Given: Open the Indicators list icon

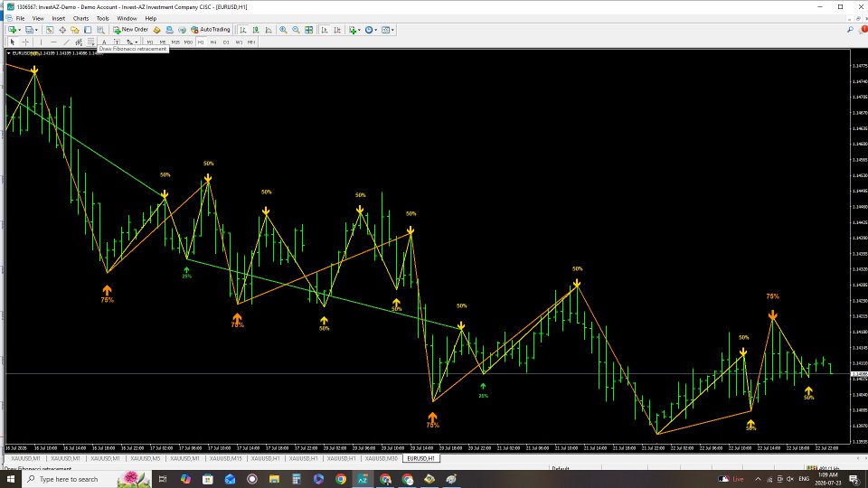Looking at the screenshot, I should pos(352,30).
